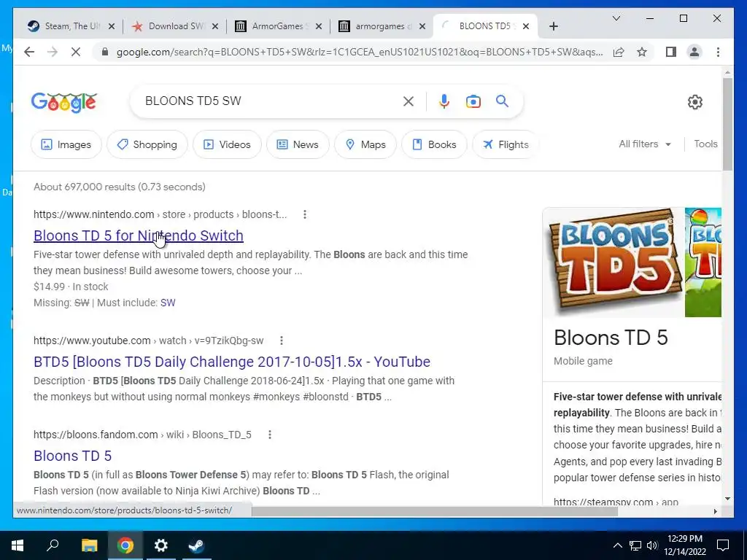Viewport: 747px width, 560px height.
Task: Open the tab search chevron
Action: pyautogui.click(x=616, y=18)
